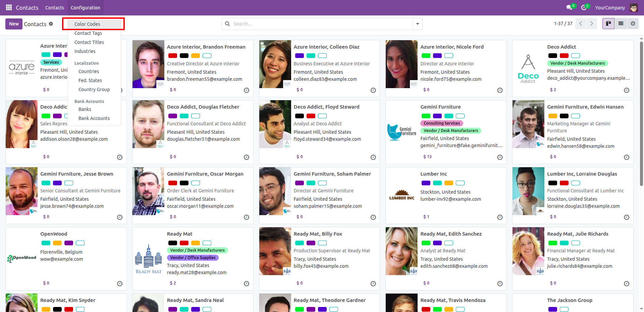Open Brandon Freeman's contact photo
Screen dimensions: 644x312
tap(148, 64)
